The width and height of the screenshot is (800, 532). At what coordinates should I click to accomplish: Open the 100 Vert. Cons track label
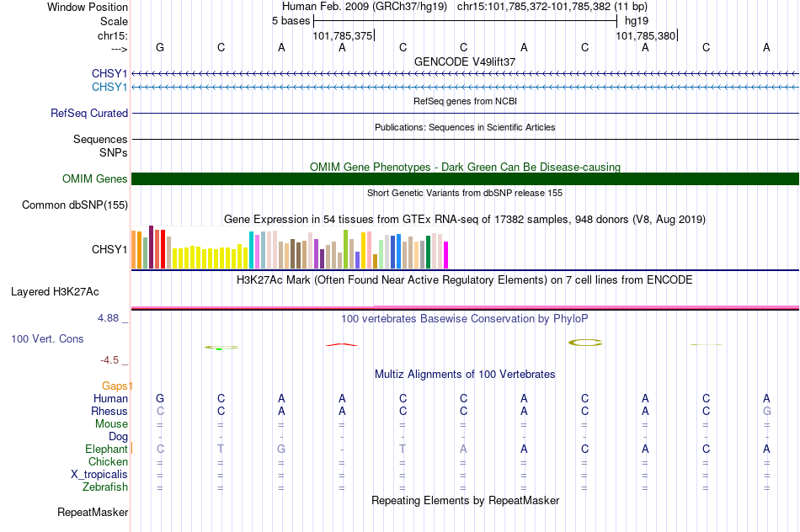point(47,338)
